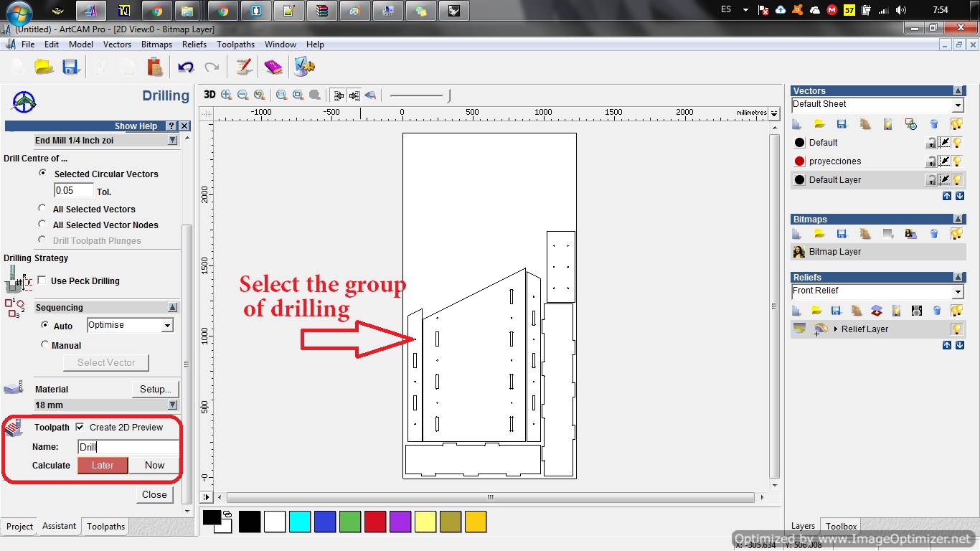Viewport: 980px width, 551px height.
Task: Save vector layer in Vectors panel
Action: coord(842,124)
